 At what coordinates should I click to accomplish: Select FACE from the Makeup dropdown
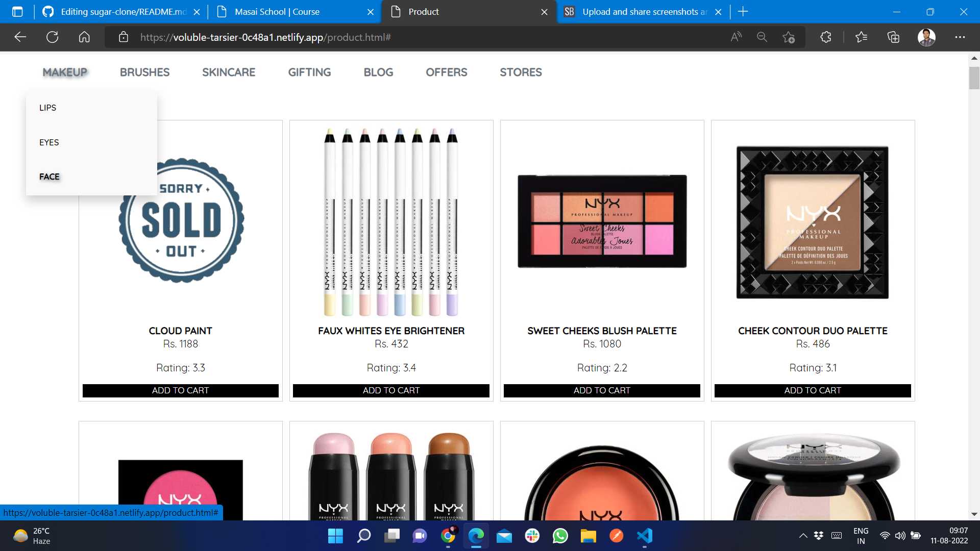50,177
